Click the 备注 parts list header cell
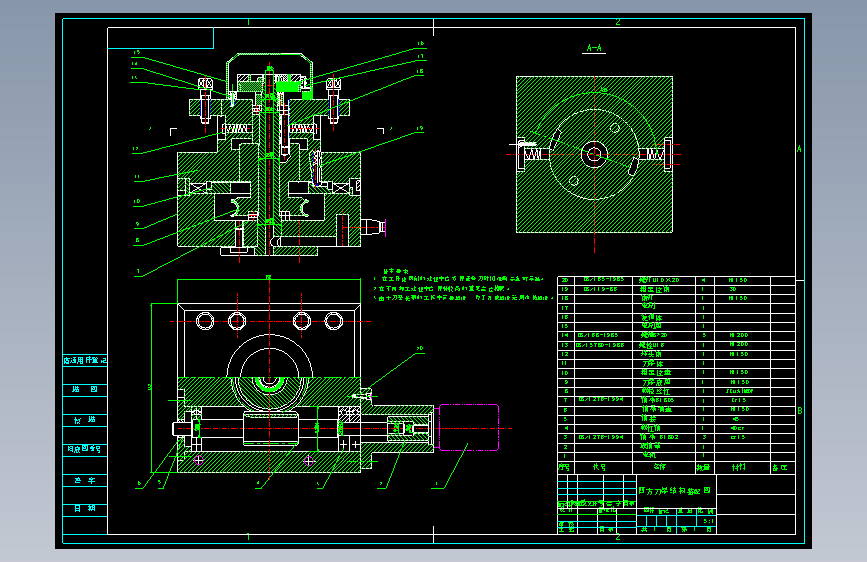 click(782, 467)
